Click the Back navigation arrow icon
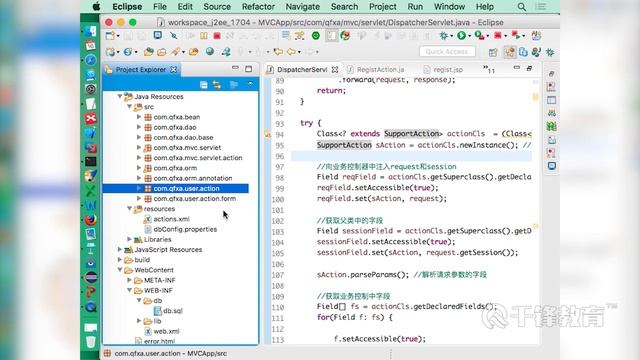The width and height of the screenshot is (640, 360). (291, 52)
